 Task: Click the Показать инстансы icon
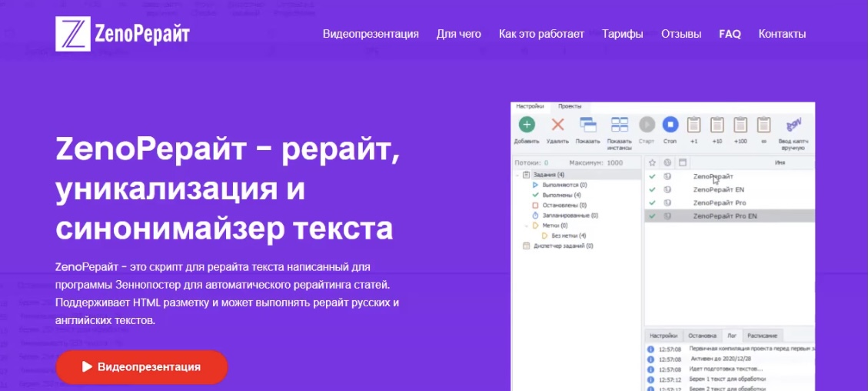[x=619, y=125]
